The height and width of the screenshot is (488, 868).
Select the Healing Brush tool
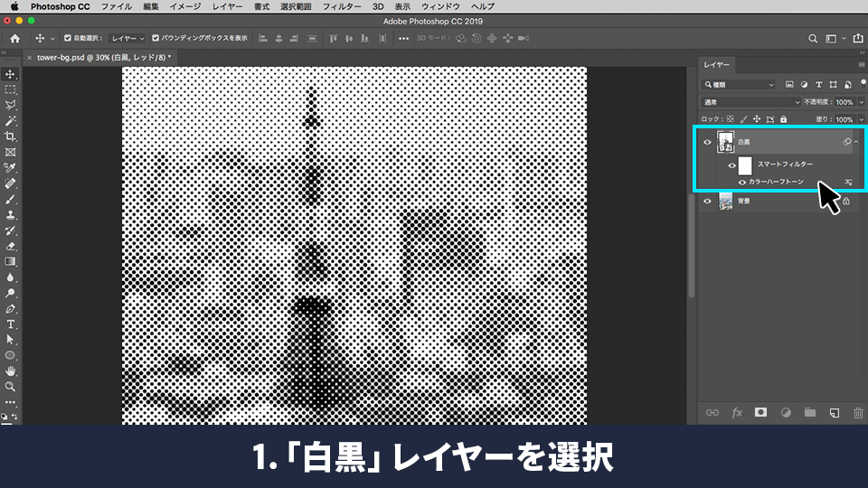pyautogui.click(x=10, y=183)
